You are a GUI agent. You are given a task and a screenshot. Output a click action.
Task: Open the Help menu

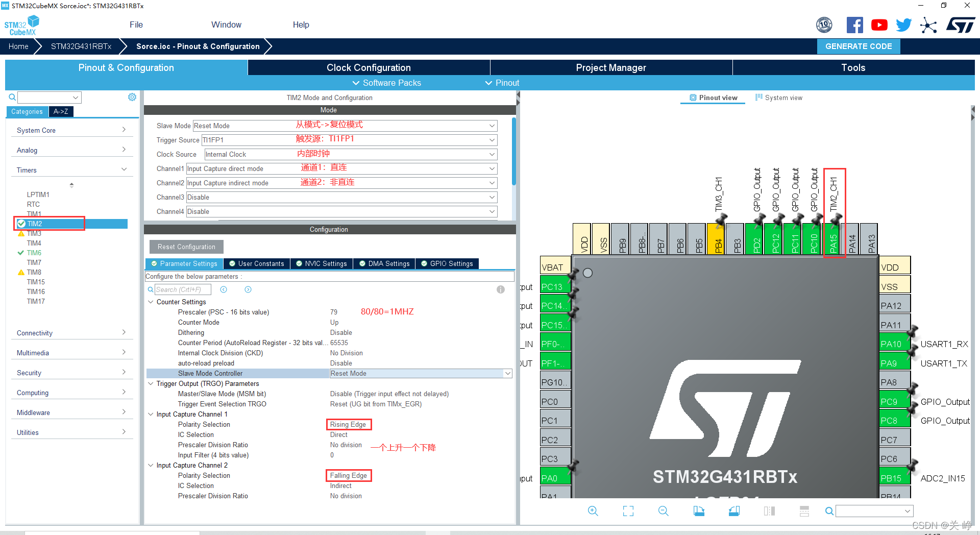(301, 25)
